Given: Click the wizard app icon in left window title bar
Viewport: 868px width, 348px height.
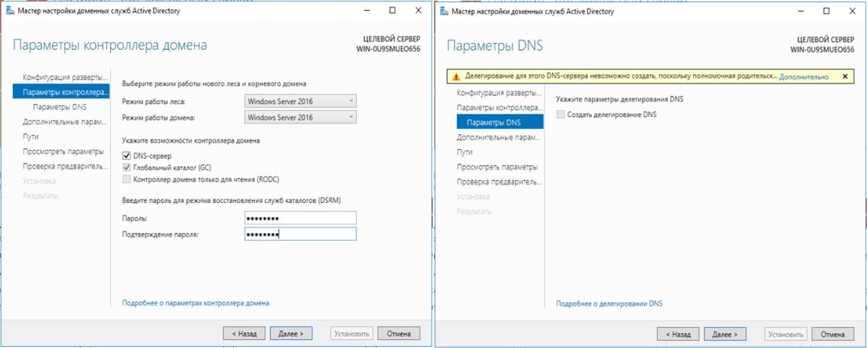Looking at the screenshot, I should [x=8, y=11].
